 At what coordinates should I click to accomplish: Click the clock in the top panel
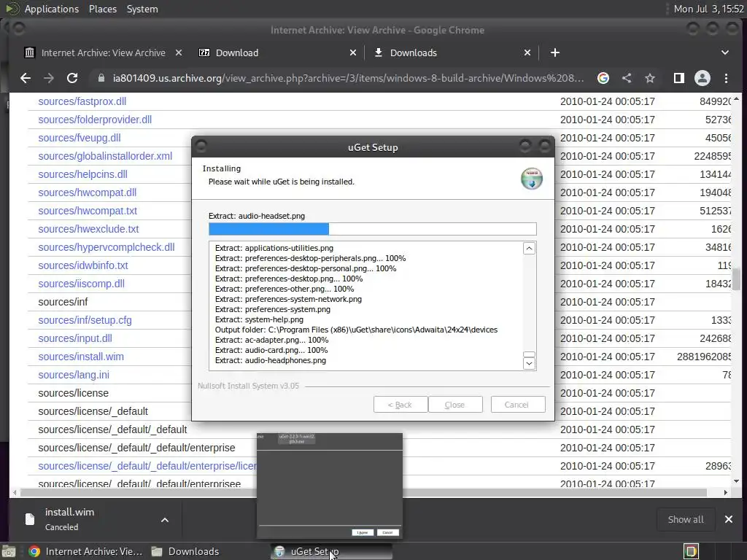[x=709, y=9]
